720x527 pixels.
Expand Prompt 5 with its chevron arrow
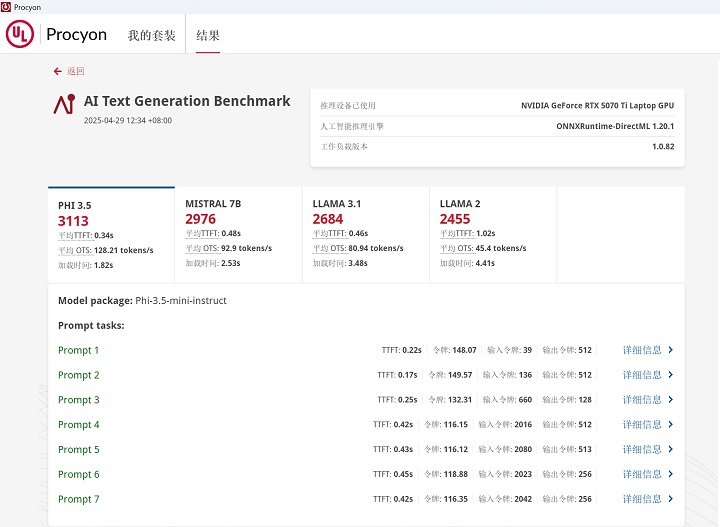(670, 449)
